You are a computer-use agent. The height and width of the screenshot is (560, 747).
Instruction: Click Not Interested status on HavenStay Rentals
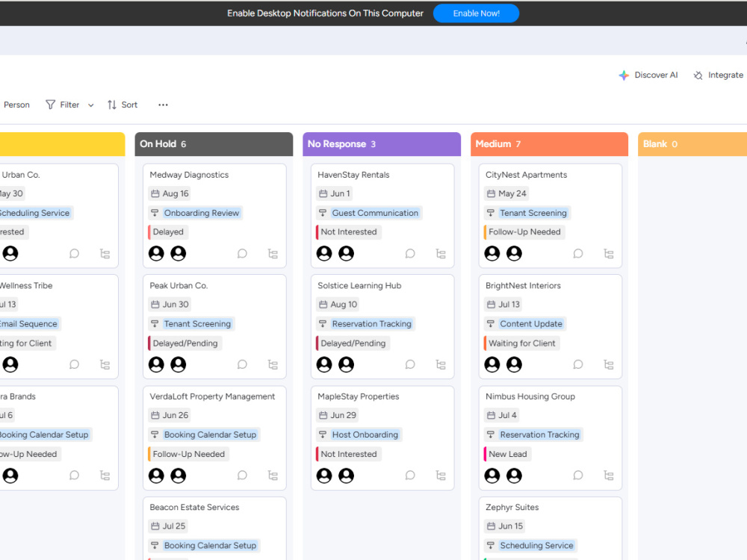coord(348,232)
